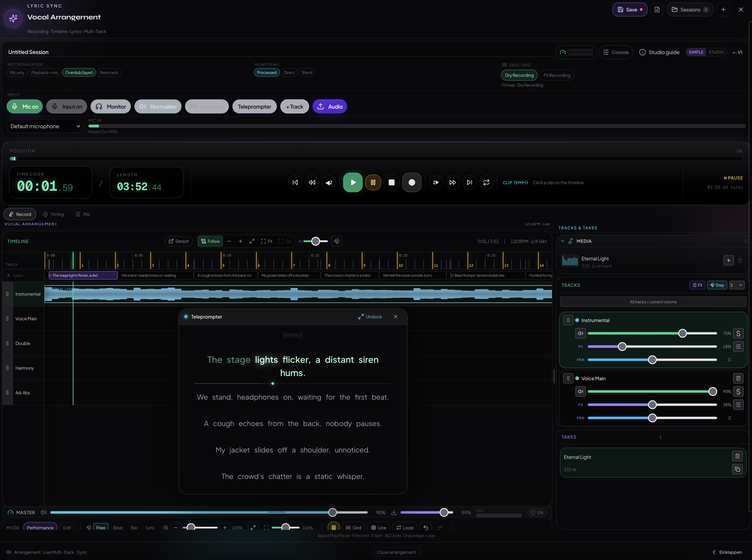Jump to end with skip-forward icon
This screenshot has height=560, width=752.
(x=469, y=182)
